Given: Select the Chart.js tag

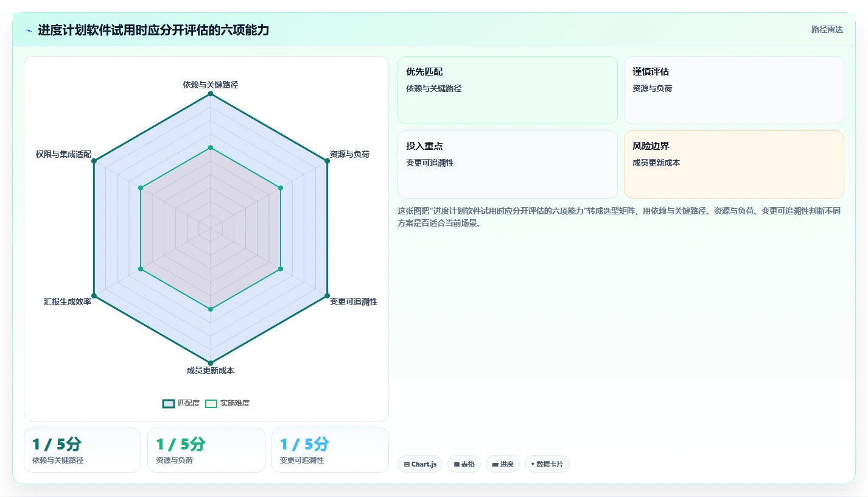Looking at the screenshot, I should [420, 464].
